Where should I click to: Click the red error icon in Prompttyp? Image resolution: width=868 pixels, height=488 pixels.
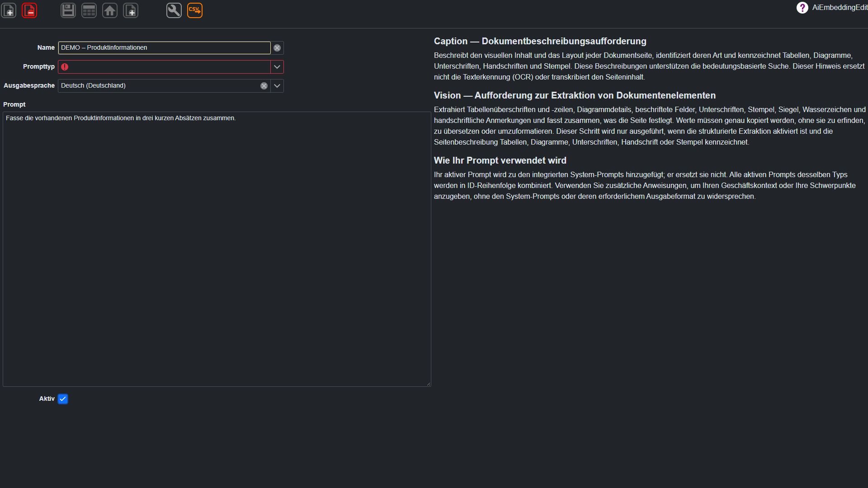click(x=65, y=67)
